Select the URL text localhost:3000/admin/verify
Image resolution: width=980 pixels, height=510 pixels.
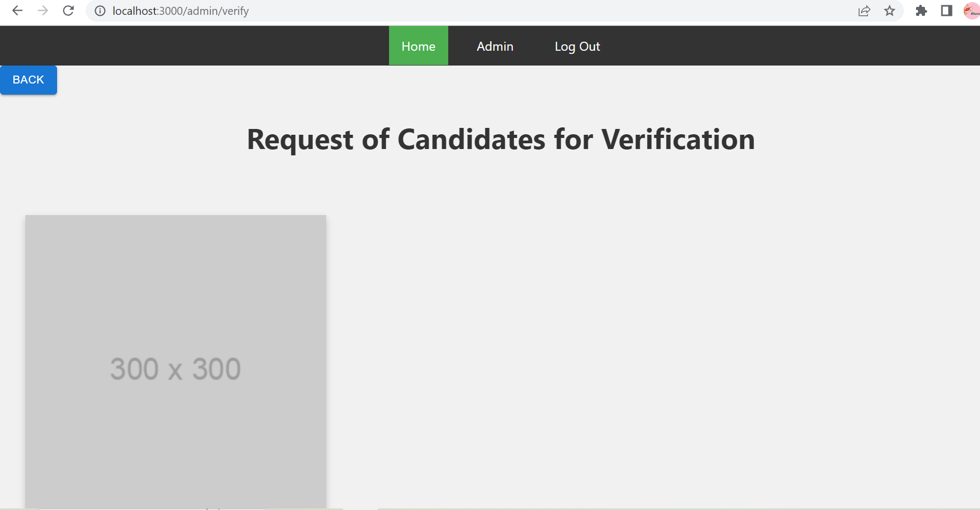click(x=181, y=11)
